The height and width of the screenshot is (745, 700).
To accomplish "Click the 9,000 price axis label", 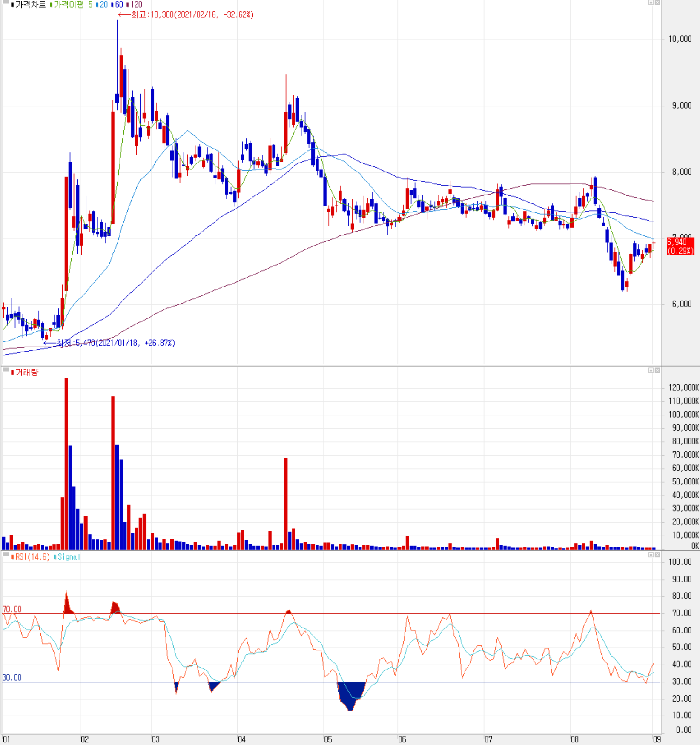I will click(x=682, y=106).
